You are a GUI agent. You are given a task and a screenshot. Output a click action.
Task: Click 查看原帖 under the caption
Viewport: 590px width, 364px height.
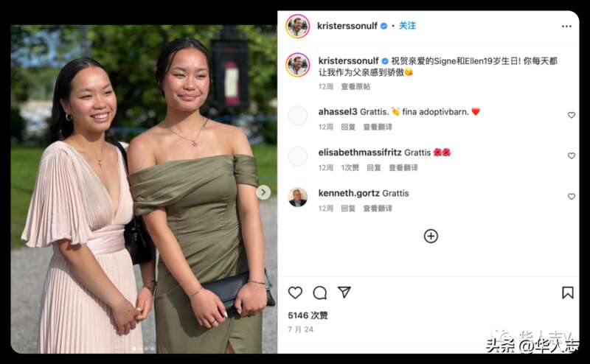tap(355, 87)
